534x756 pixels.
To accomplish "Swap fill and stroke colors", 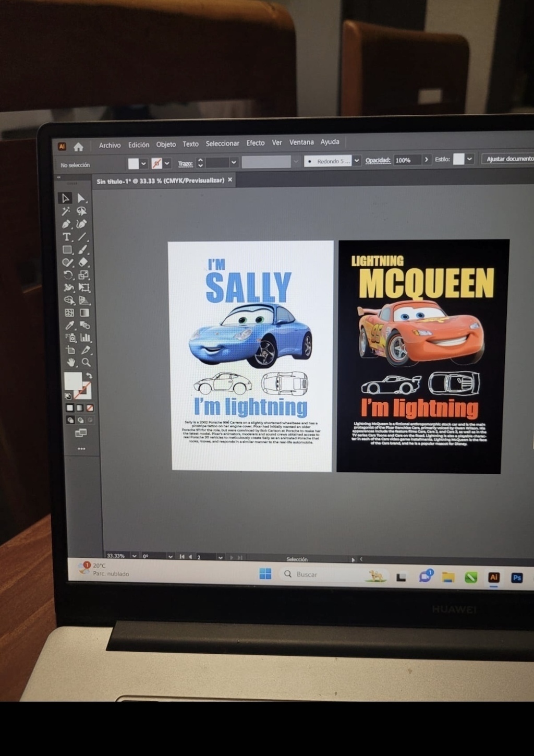I will coord(89,376).
